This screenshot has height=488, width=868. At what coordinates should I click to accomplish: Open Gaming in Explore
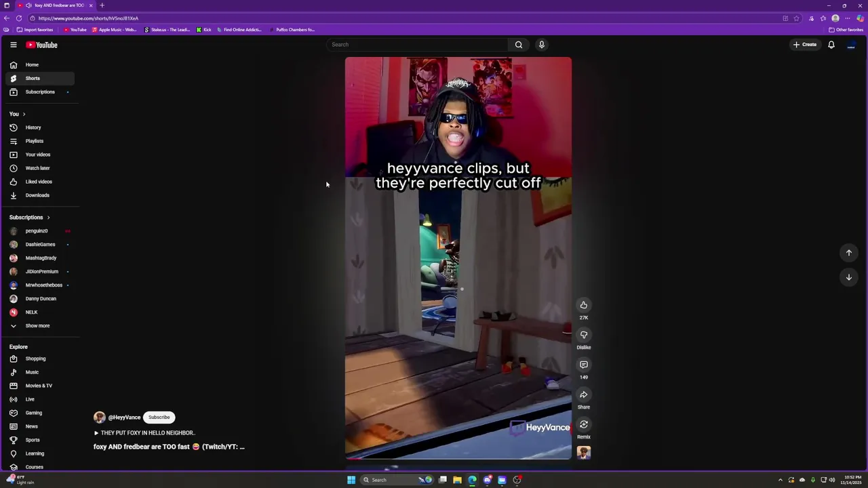coord(41,413)
